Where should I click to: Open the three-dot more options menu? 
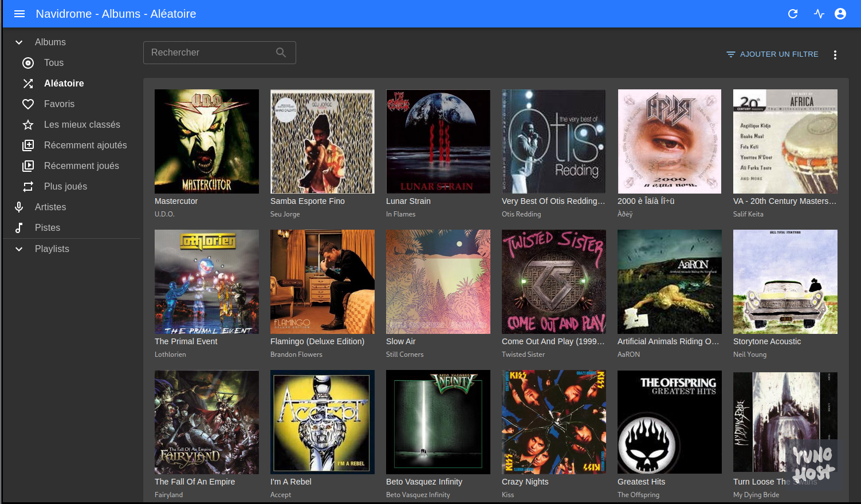point(835,55)
